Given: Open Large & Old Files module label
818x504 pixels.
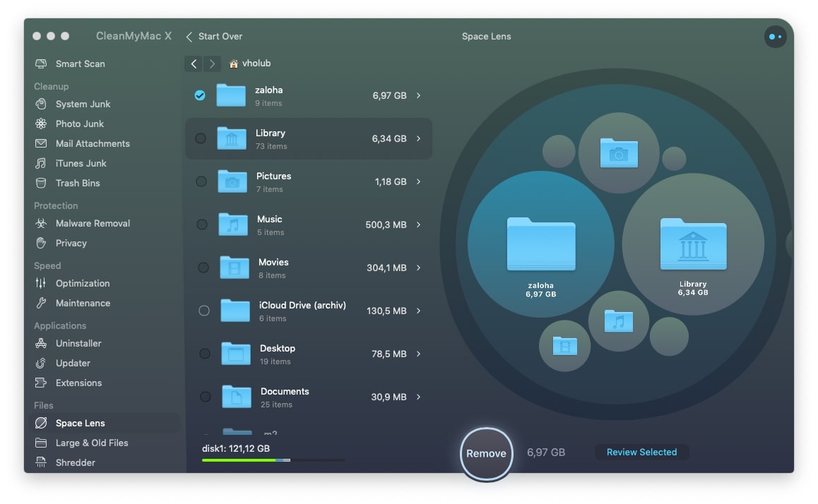Looking at the screenshot, I should click(92, 443).
